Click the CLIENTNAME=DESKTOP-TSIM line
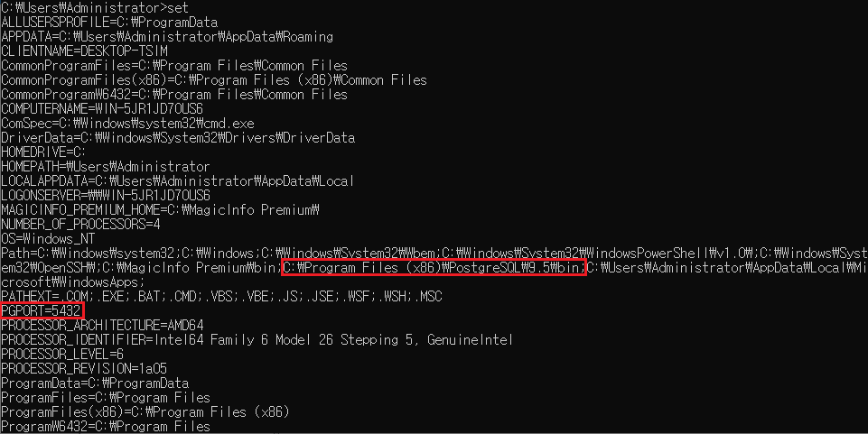 click(x=85, y=51)
